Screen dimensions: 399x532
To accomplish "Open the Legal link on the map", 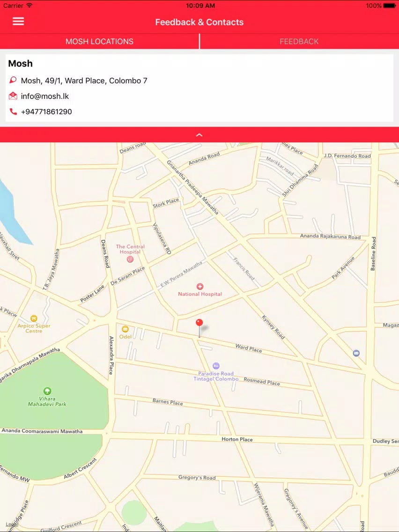I will (x=11, y=524).
